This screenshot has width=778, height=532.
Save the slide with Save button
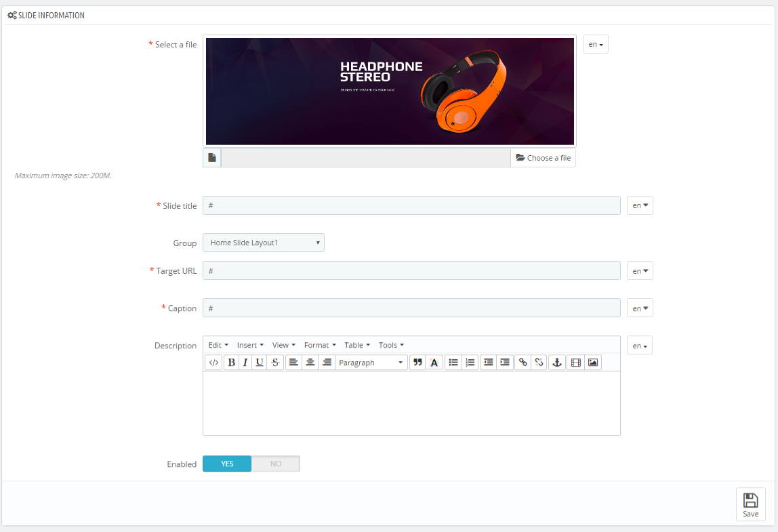(x=750, y=505)
